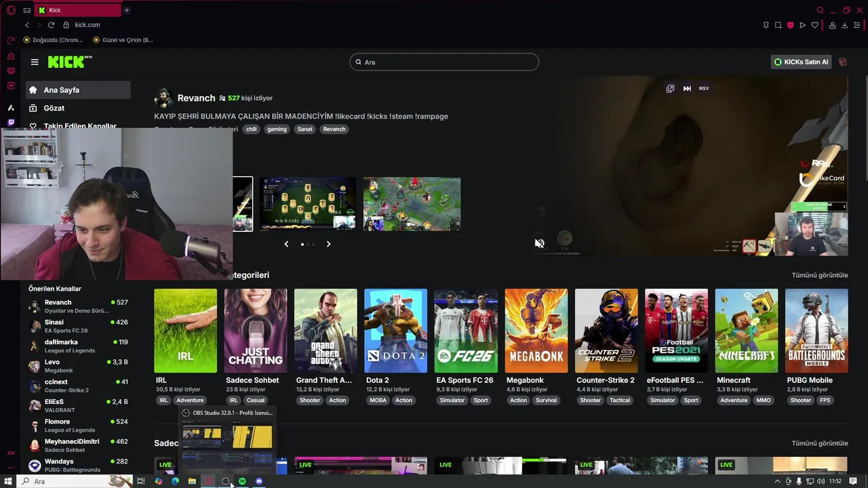Open daRimarka in recommended channels

click(x=78, y=346)
